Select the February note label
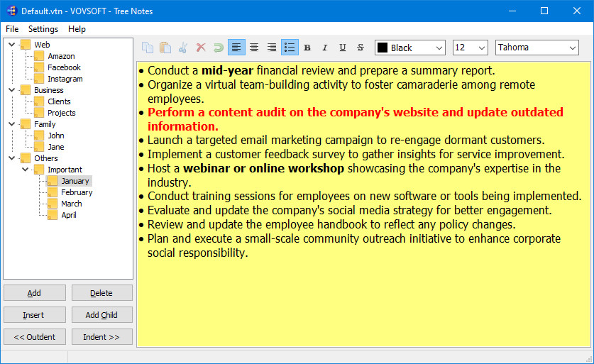 click(x=77, y=192)
